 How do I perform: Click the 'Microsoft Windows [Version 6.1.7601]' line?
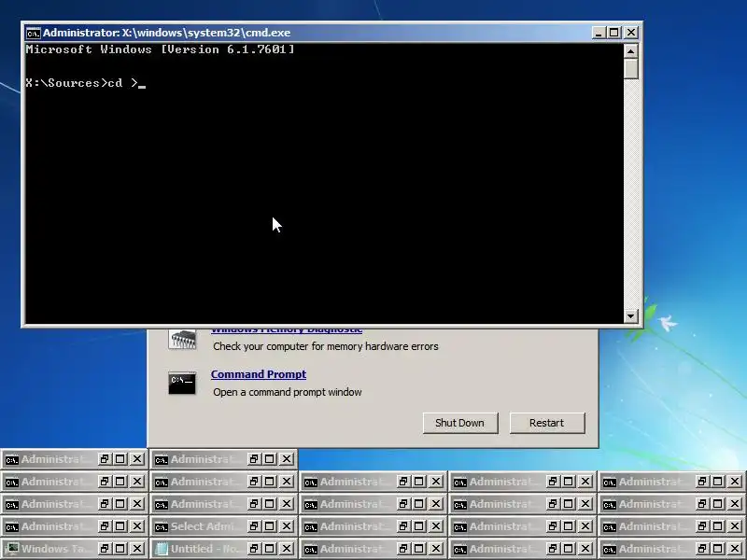(x=160, y=49)
